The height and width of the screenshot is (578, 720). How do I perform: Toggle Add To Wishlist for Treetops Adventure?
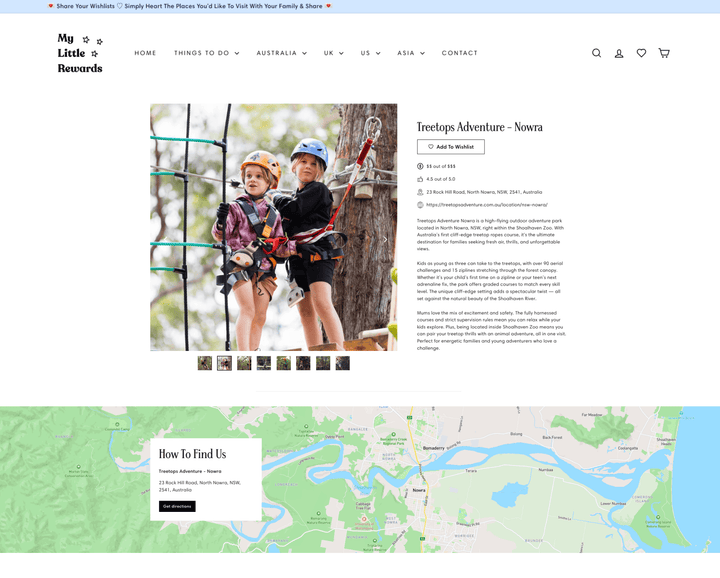tap(450, 147)
